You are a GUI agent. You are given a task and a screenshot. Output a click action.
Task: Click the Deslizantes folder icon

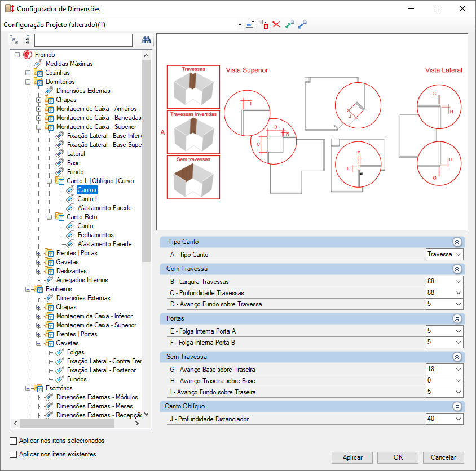(x=49, y=271)
